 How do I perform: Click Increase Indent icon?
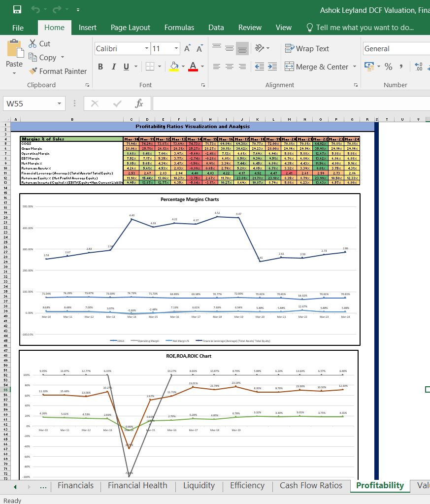pos(272,67)
